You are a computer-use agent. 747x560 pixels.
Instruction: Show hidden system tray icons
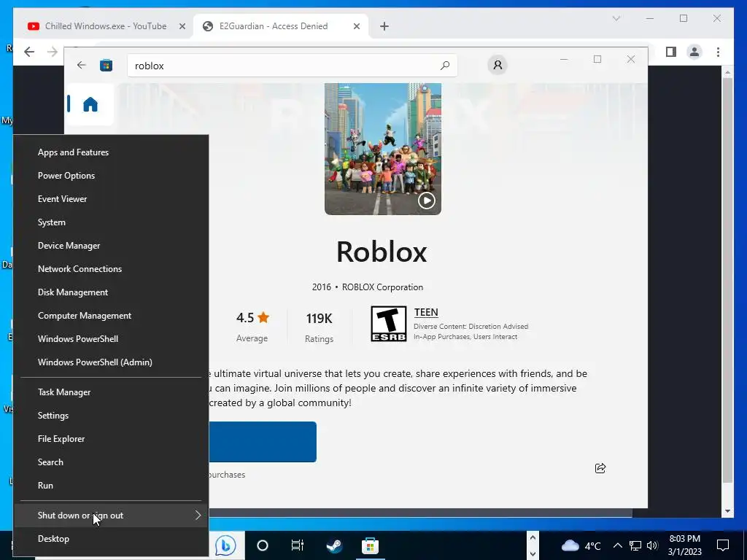pos(617,545)
